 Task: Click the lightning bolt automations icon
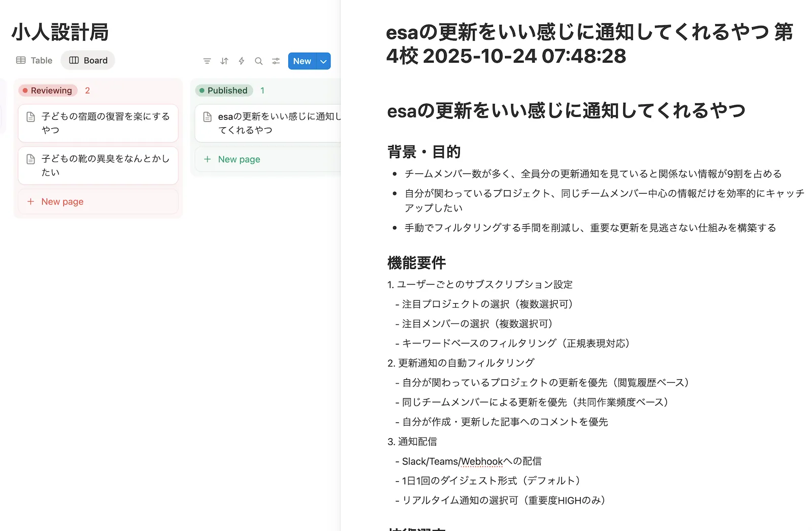[x=242, y=61]
